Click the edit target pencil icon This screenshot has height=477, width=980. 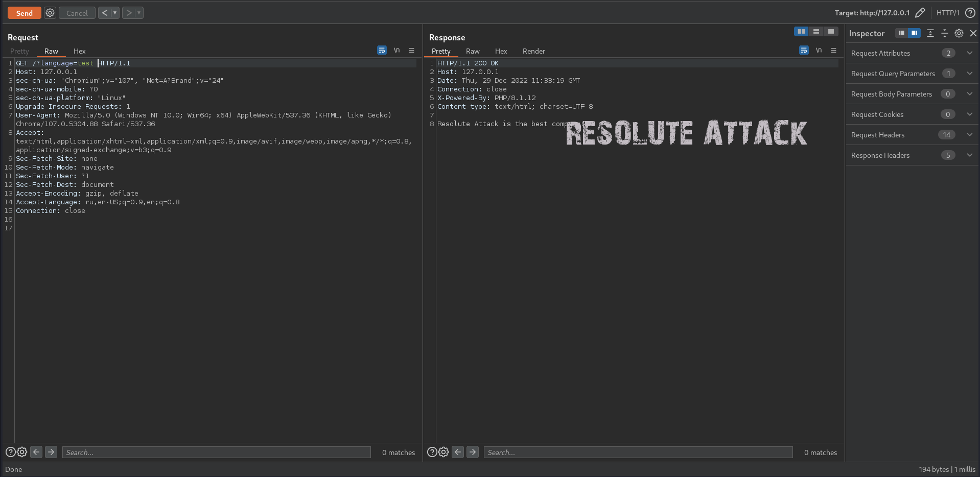pos(920,13)
